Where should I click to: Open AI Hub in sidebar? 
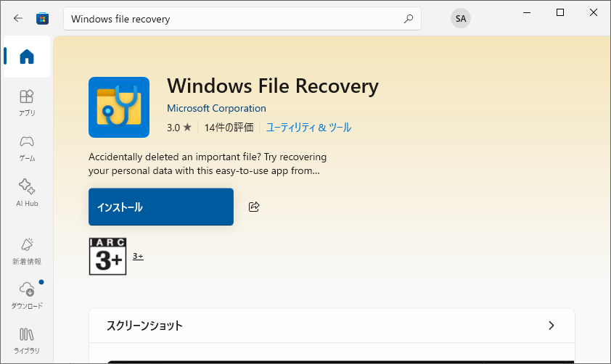coord(27,193)
